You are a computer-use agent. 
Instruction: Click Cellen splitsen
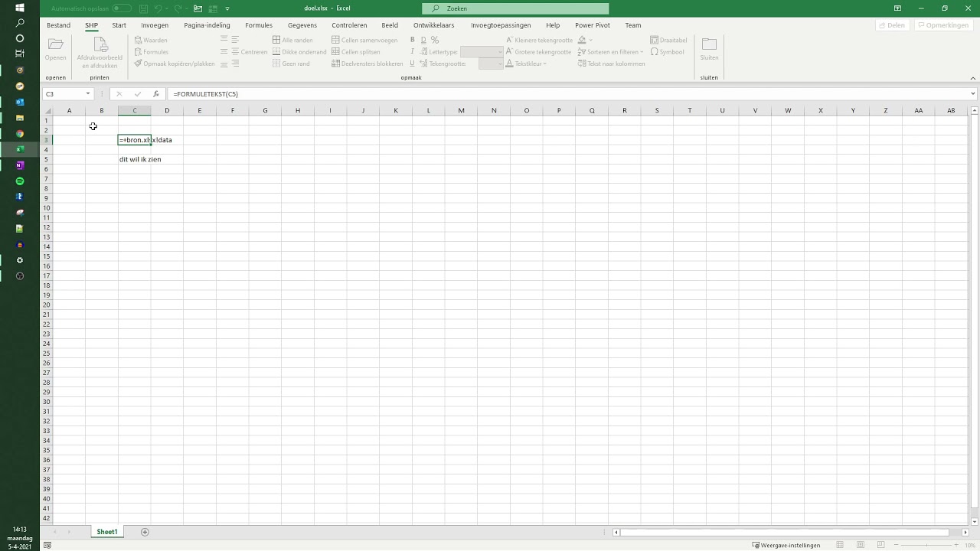point(356,52)
